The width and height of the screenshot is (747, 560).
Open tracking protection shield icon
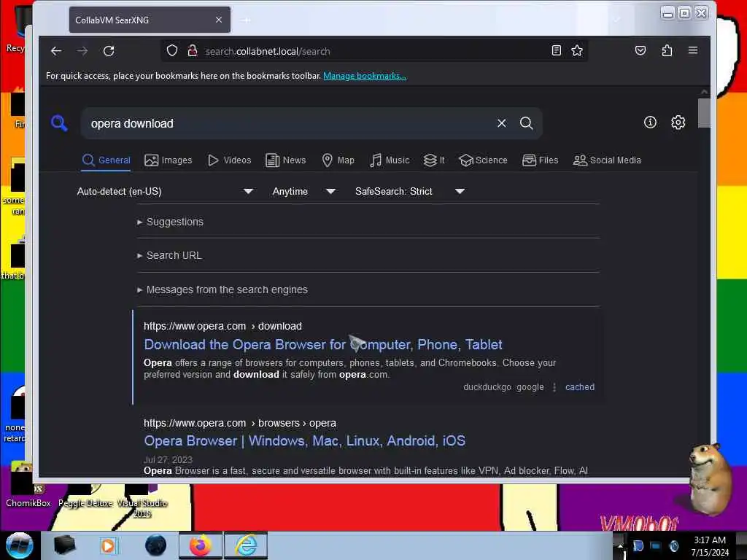(x=172, y=50)
